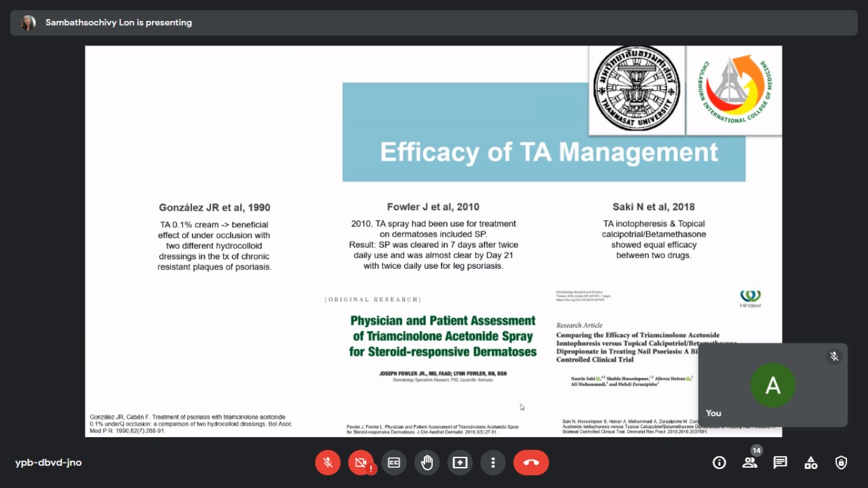Select your self-view tile avatar
Screen dimensions: 868x488
773,385
